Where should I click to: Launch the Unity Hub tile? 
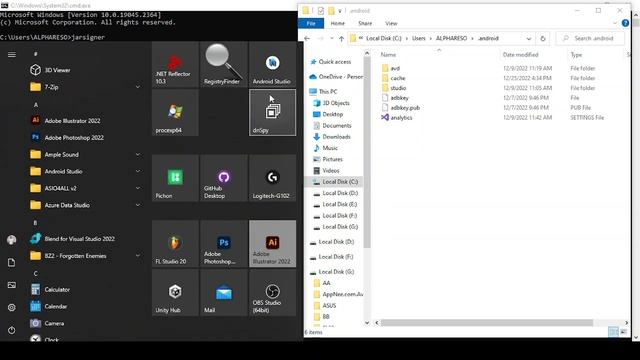click(175, 293)
